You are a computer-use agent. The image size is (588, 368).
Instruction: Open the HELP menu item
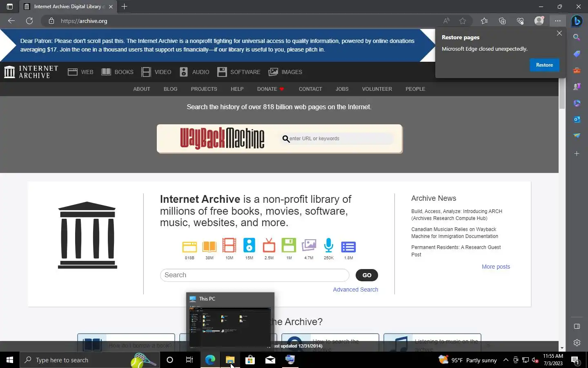click(237, 89)
